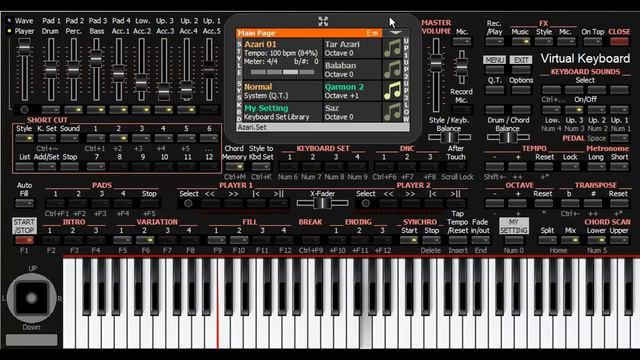640x360 pixels.
Task: Click the X-Fader slider
Action: tap(322, 203)
